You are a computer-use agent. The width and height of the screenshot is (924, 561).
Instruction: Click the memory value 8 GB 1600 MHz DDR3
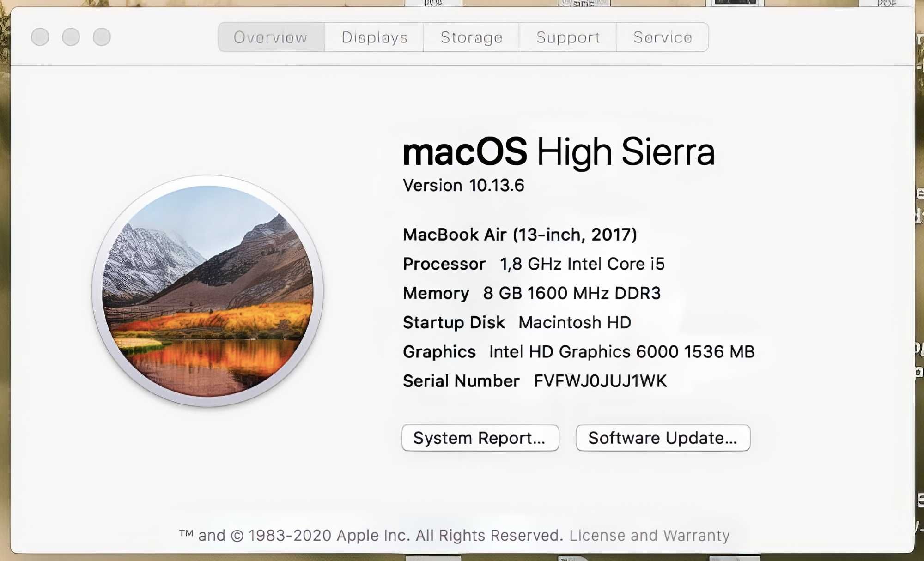pyautogui.click(x=572, y=293)
